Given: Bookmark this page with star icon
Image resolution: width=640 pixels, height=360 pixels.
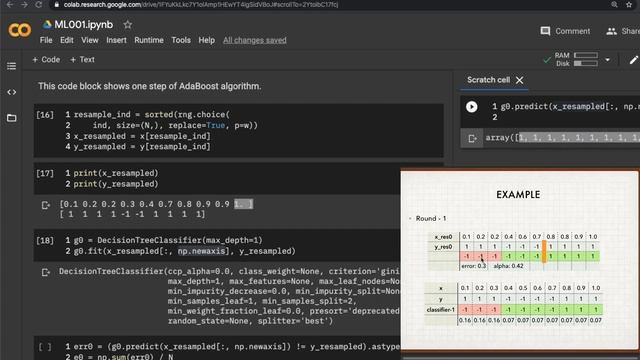Looking at the screenshot, I should (629, 4).
